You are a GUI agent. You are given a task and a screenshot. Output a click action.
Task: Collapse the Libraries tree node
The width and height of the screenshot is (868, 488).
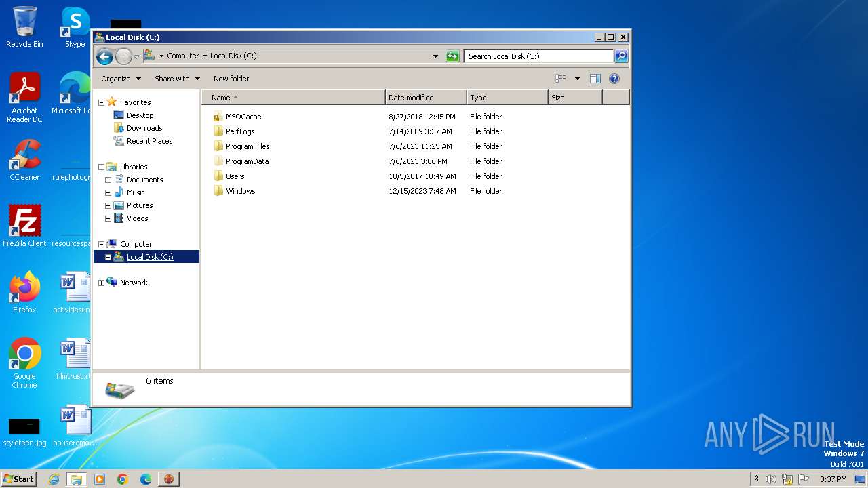[x=101, y=167]
